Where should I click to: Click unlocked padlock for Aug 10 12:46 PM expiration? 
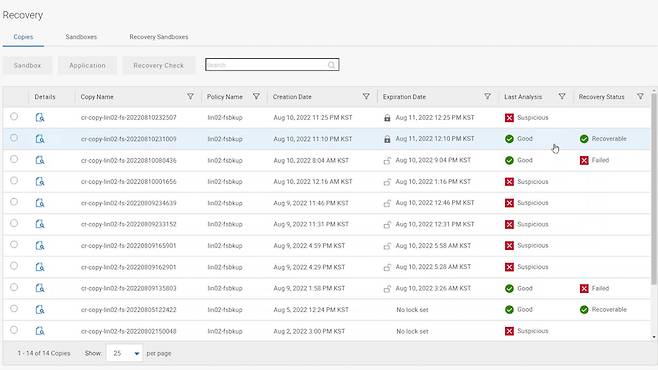pos(387,203)
